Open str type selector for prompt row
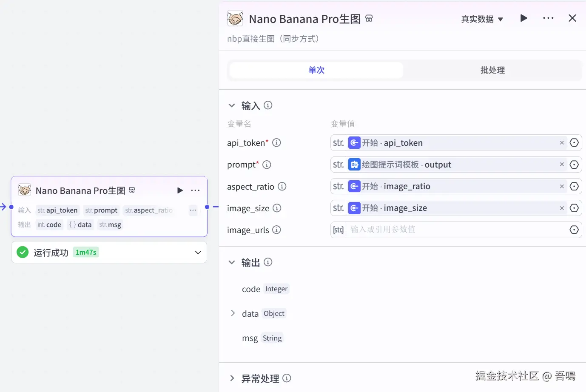The image size is (586, 392). [339, 165]
